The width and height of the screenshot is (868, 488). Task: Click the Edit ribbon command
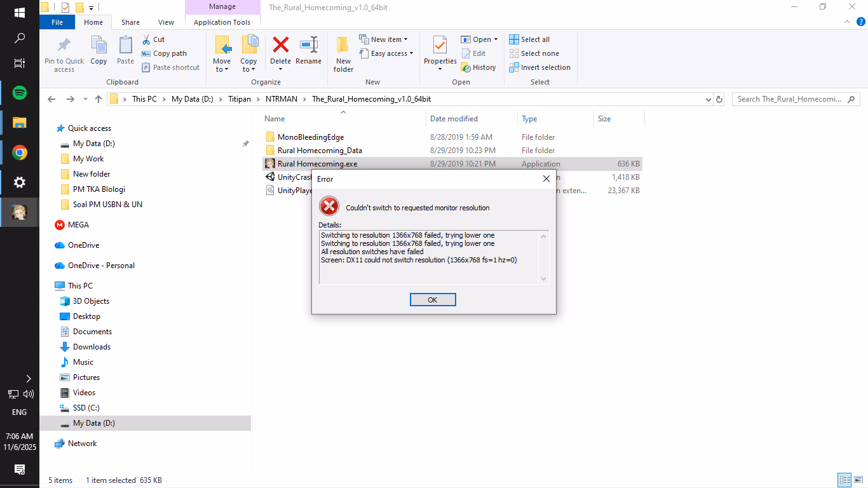click(x=473, y=53)
